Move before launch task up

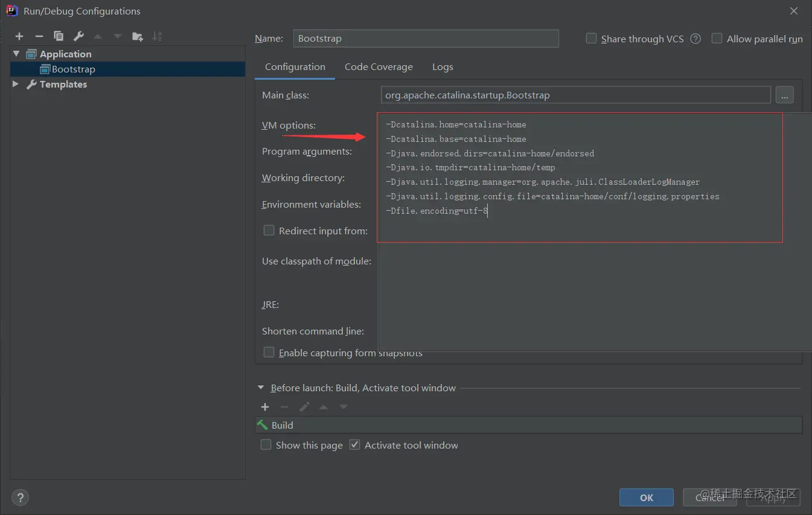(324, 407)
